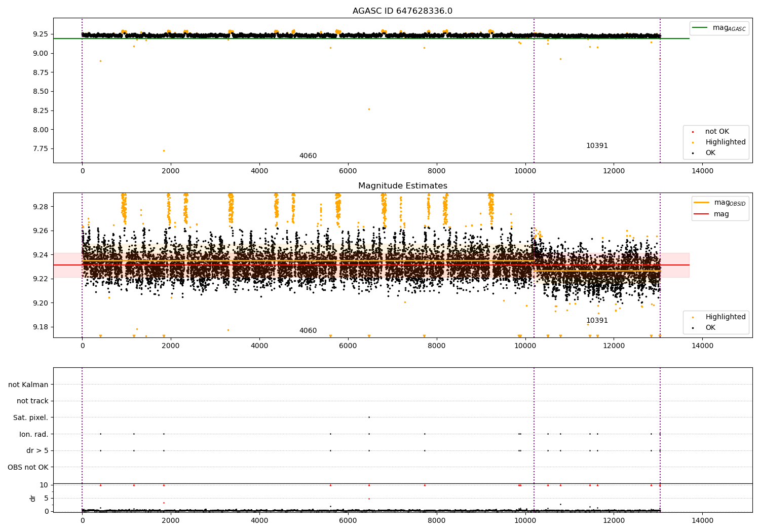Click the 9.26 tick on middle y-axis
The image size is (760, 532).
(41, 231)
